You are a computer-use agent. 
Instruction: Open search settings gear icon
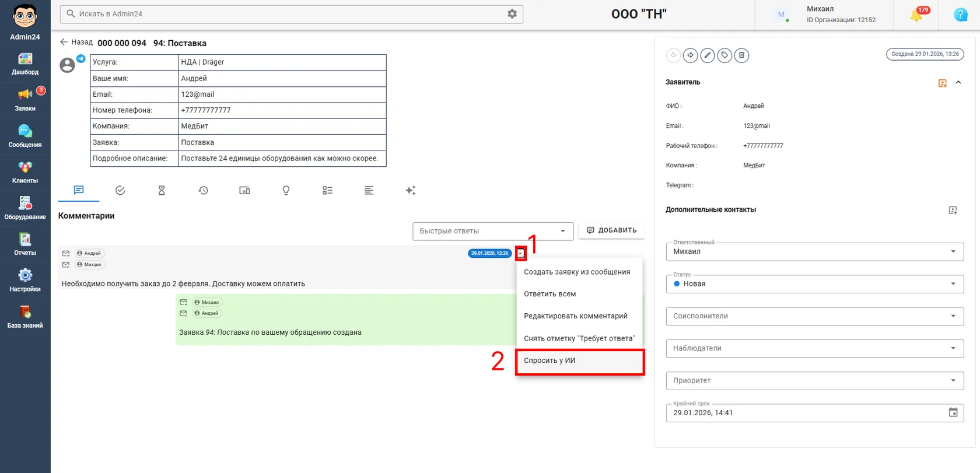[512, 14]
